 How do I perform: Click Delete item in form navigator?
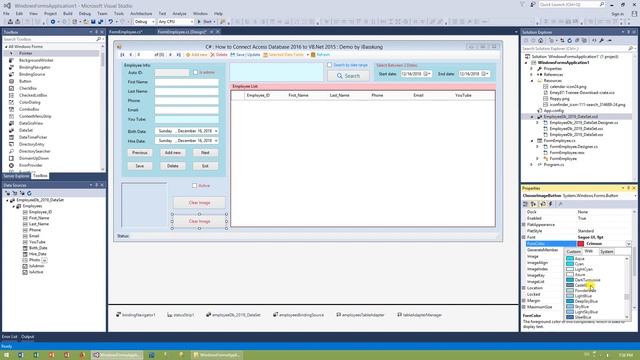pos(219,55)
